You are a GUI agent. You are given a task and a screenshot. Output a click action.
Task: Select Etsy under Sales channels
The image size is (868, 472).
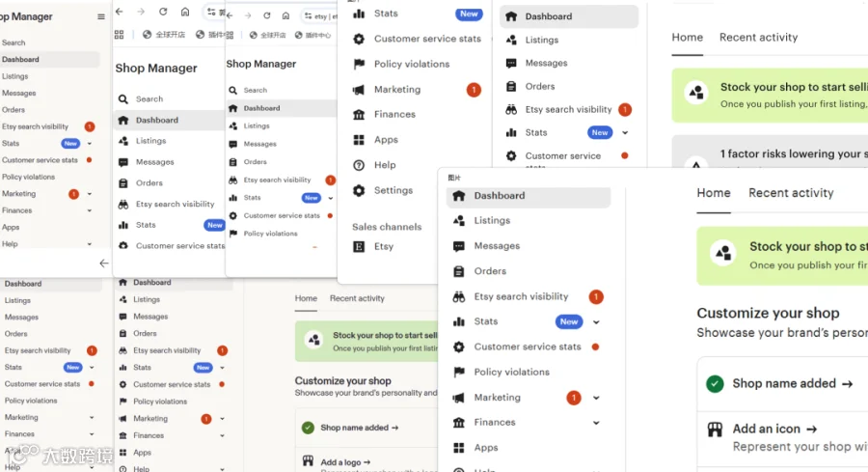coord(384,246)
